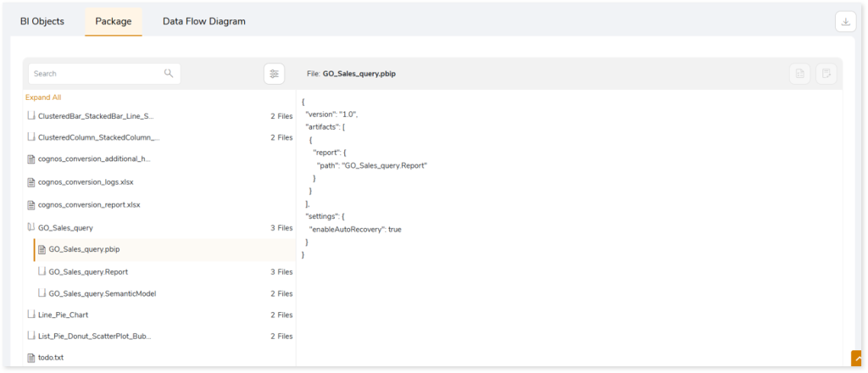Click the document icon above the file viewer
The image size is (868, 373).
798,74
